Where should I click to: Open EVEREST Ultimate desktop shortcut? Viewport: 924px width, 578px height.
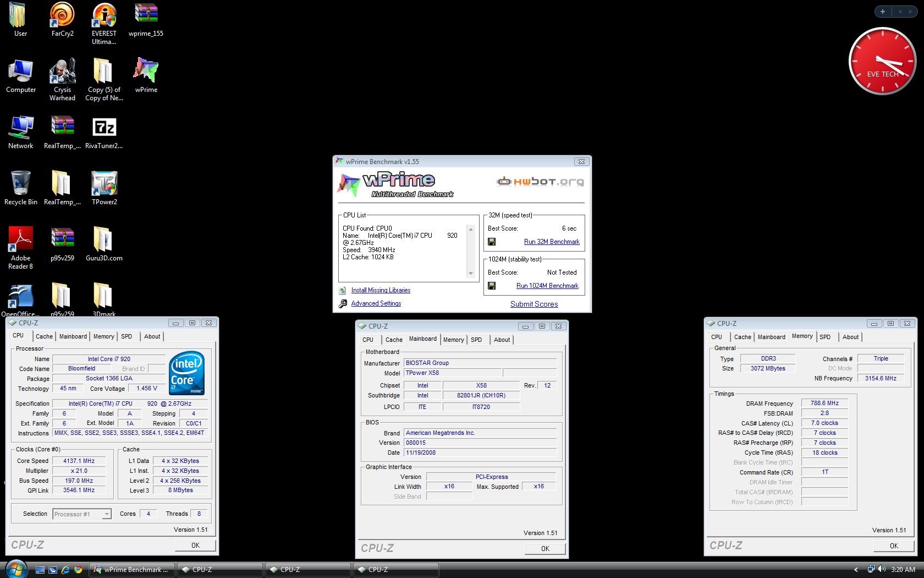(104, 23)
